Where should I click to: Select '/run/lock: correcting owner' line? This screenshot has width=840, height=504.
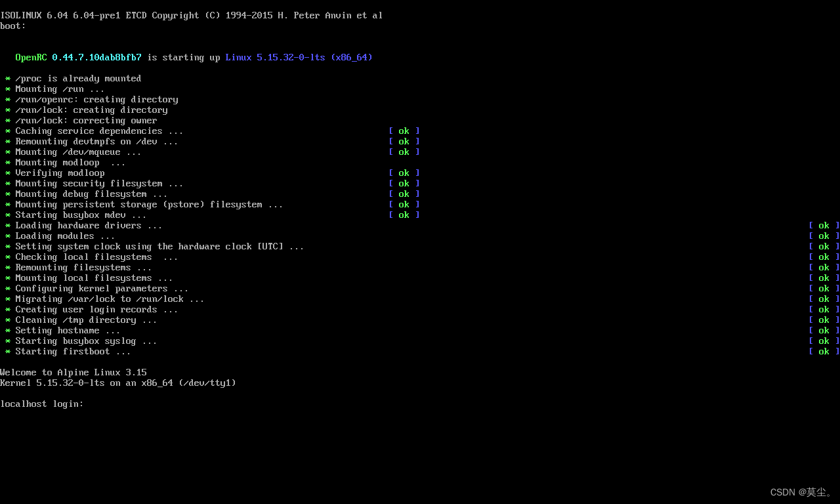click(x=81, y=120)
